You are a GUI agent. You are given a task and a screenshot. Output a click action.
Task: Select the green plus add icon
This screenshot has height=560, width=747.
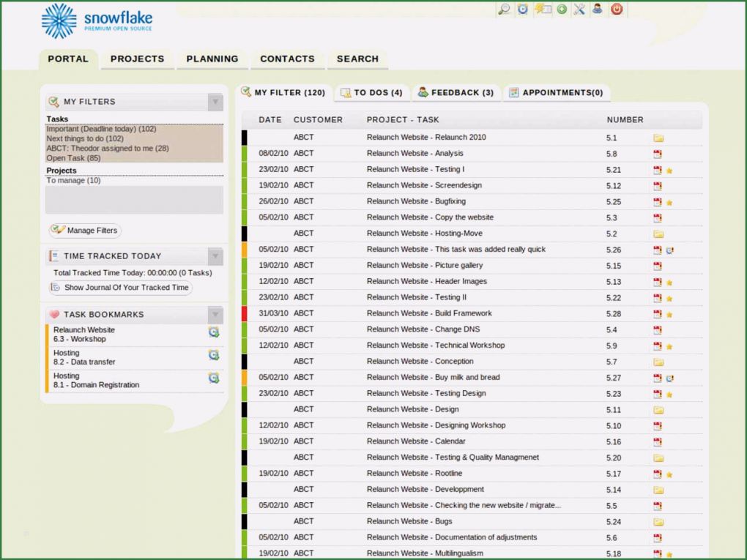561,10
